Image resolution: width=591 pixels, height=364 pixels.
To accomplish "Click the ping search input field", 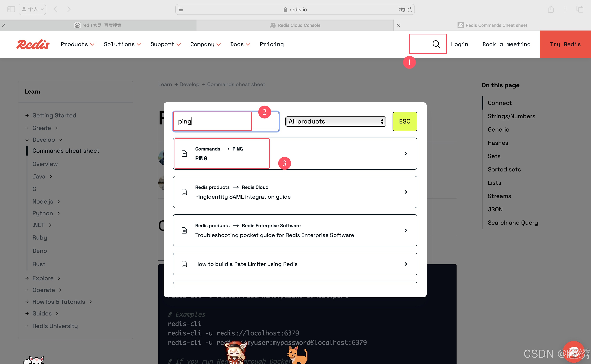I will click(x=217, y=121).
